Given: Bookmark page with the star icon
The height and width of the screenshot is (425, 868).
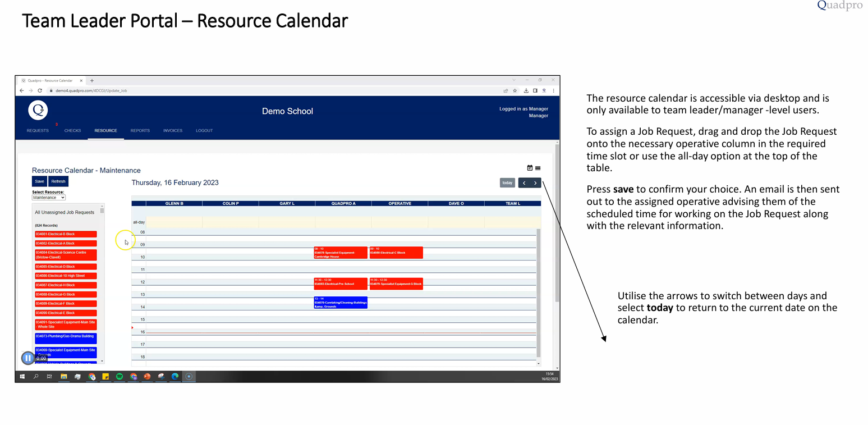Looking at the screenshot, I should 515,90.
